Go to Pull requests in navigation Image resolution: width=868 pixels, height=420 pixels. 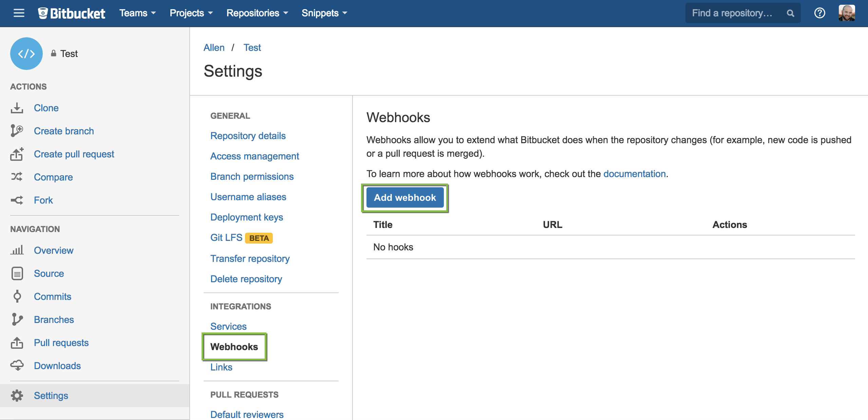pos(61,343)
